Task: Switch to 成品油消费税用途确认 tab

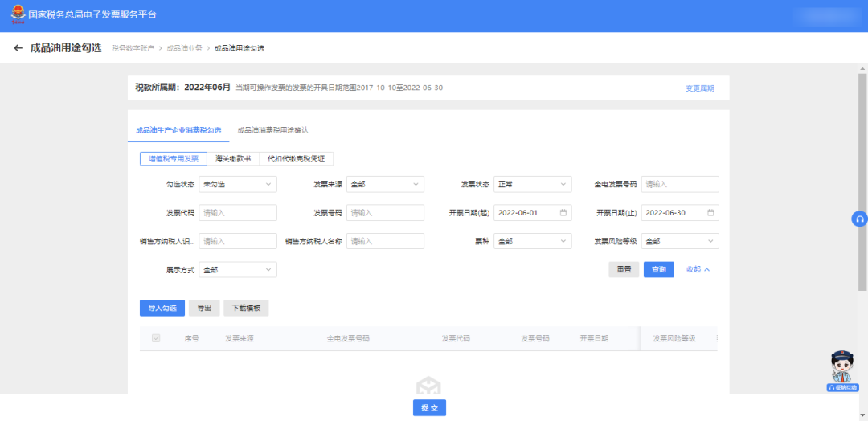Action: [272, 129]
